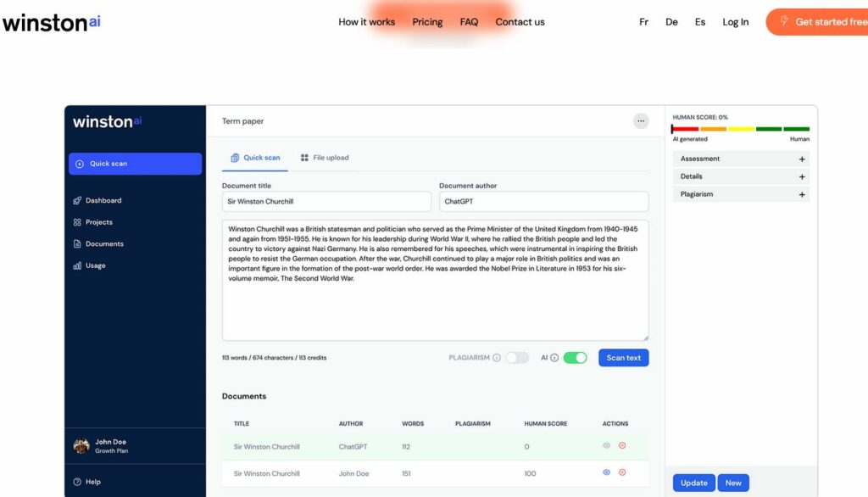The image size is (868, 497).
Task: Open the three-dots menu for Term paper
Action: (641, 120)
